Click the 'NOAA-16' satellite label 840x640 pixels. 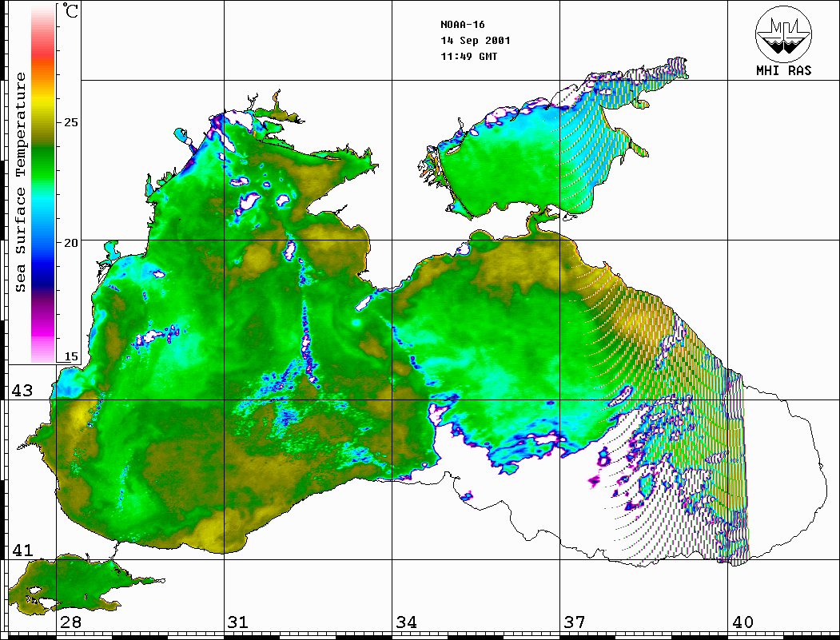click(462, 25)
